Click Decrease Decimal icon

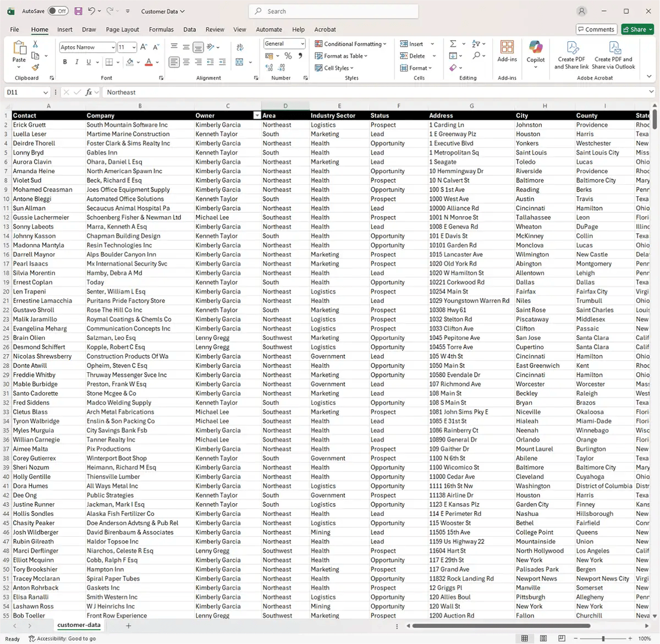[x=282, y=68]
